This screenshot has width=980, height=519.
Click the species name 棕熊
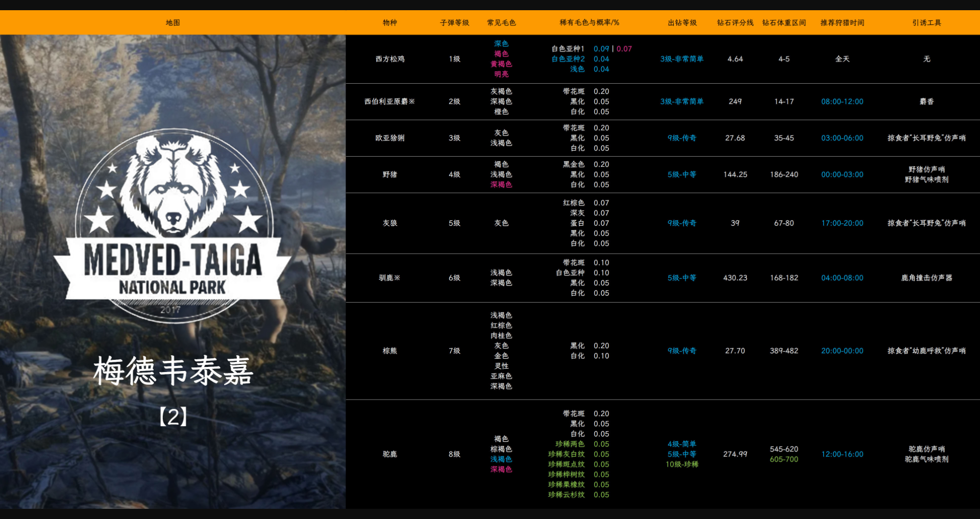tap(390, 351)
